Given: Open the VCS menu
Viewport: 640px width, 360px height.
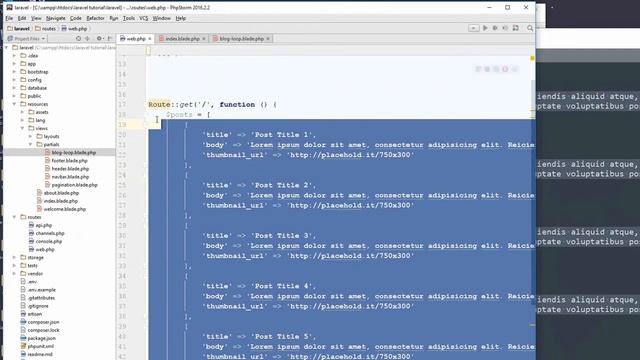Looking at the screenshot, I should click(x=144, y=18).
